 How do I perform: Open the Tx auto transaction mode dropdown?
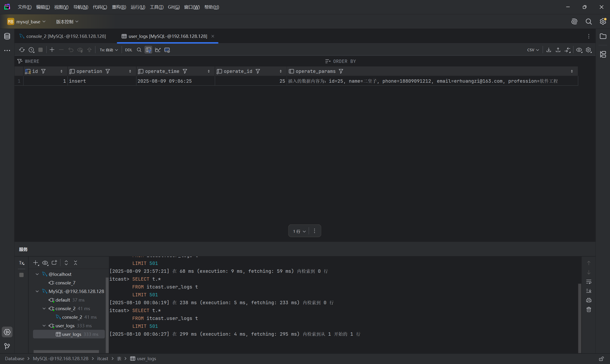tap(109, 50)
